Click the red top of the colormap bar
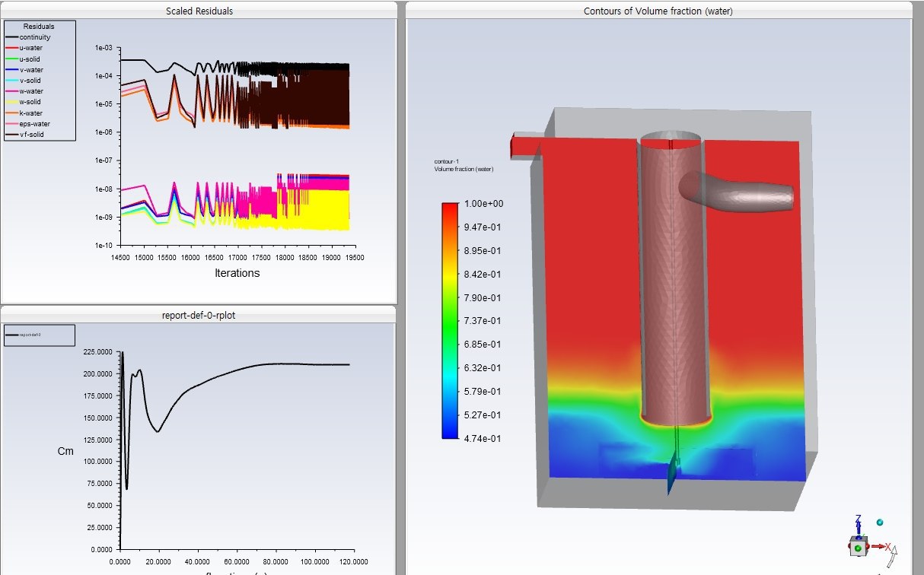Viewport: 924px width, 575px height. point(450,207)
